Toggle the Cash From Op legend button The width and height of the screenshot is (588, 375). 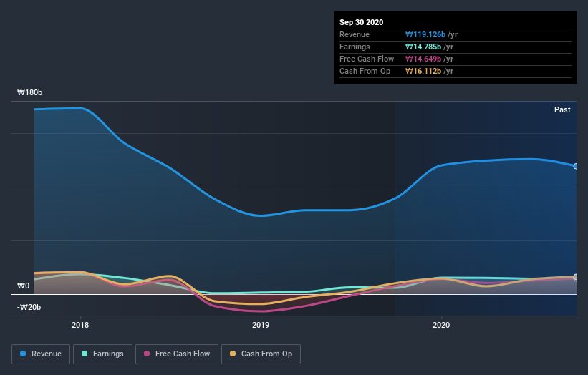pyautogui.click(x=261, y=354)
